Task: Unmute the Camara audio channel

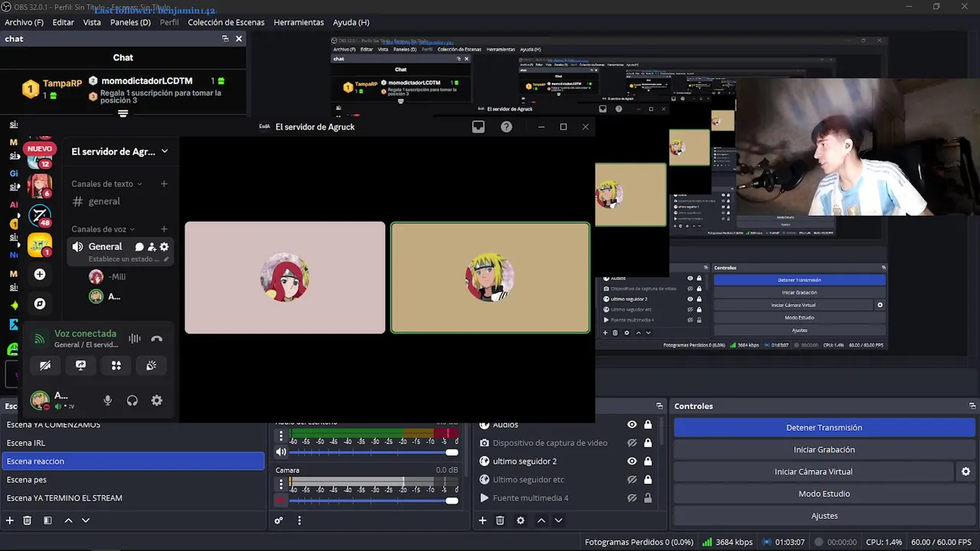Action: pos(281,500)
